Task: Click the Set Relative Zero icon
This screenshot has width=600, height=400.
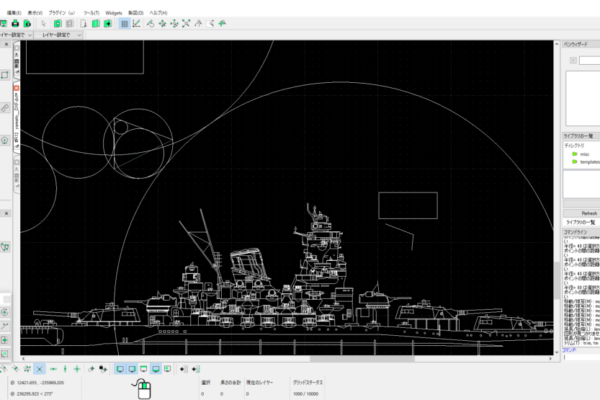Action: (x=91, y=369)
